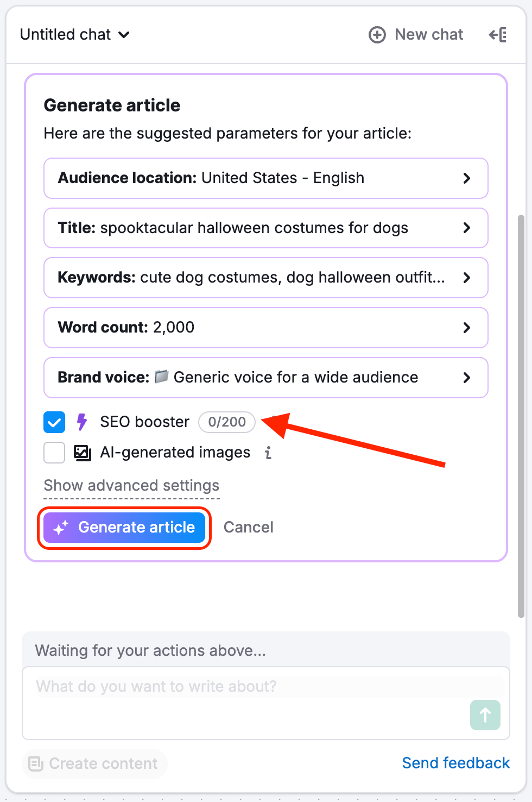Start a New chat with the plus icon

377,34
